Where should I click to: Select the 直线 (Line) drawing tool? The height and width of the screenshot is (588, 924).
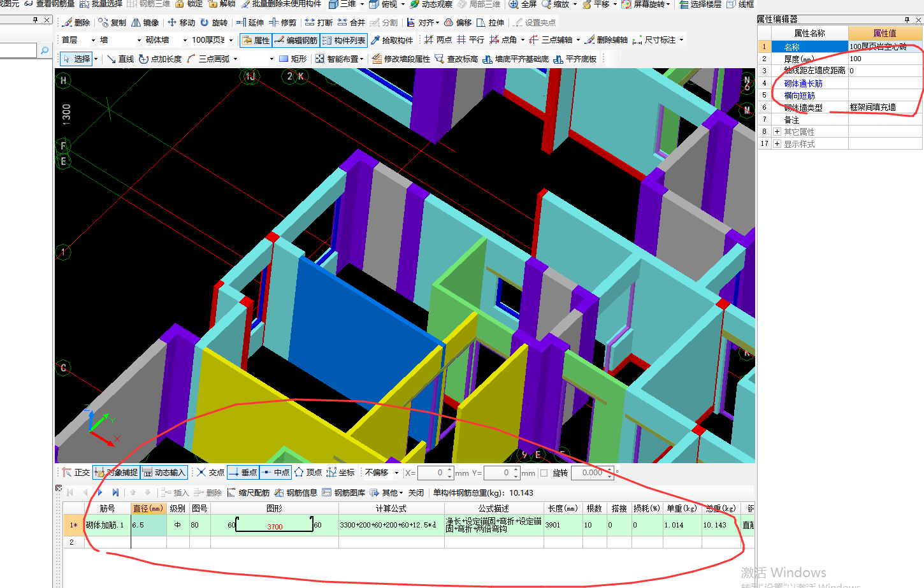pyautogui.click(x=120, y=59)
